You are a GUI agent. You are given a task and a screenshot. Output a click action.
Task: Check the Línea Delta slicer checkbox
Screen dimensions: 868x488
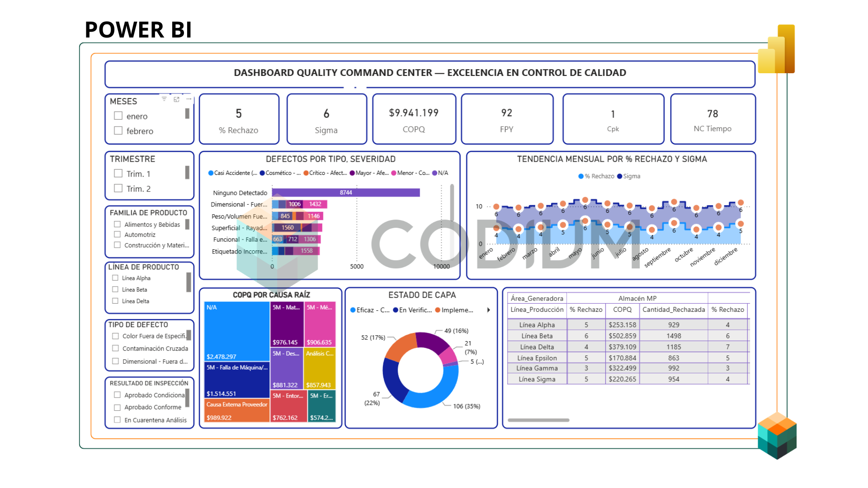(115, 300)
